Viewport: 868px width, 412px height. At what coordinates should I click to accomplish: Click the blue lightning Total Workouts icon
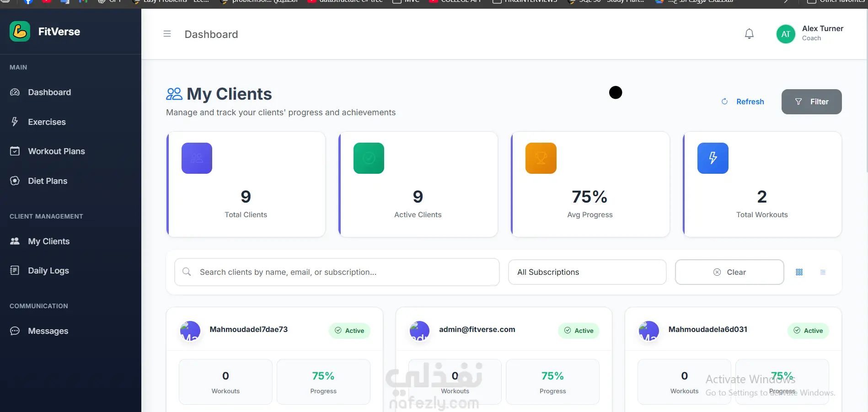coord(713,158)
